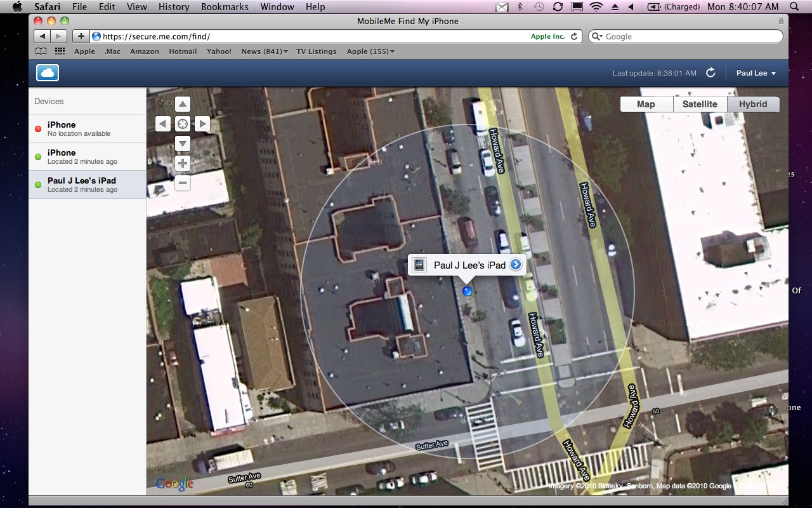Click the mail envelope icon in the menu bar
Image resolution: width=812 pixels, height=508 pixels.
coord(502,7)
